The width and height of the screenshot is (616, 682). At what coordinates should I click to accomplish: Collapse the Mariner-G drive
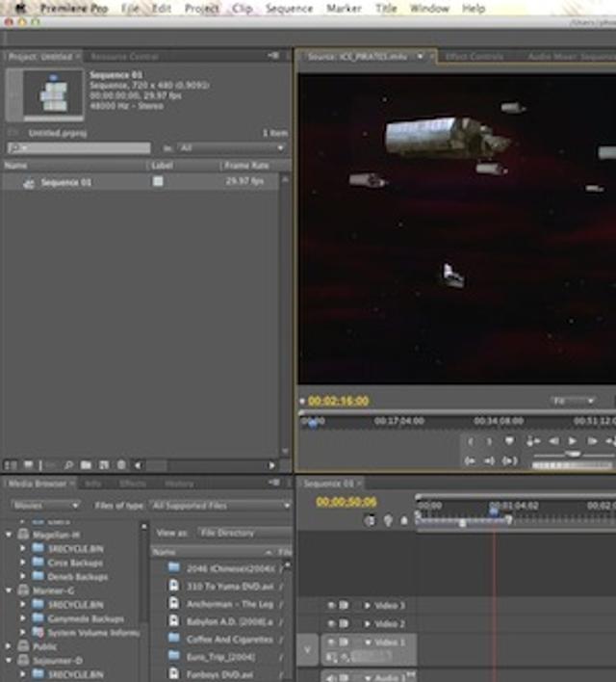[x=9, y=590]
